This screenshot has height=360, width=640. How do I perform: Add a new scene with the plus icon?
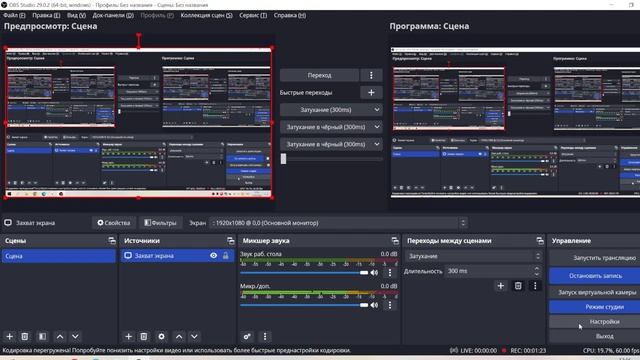9,336
